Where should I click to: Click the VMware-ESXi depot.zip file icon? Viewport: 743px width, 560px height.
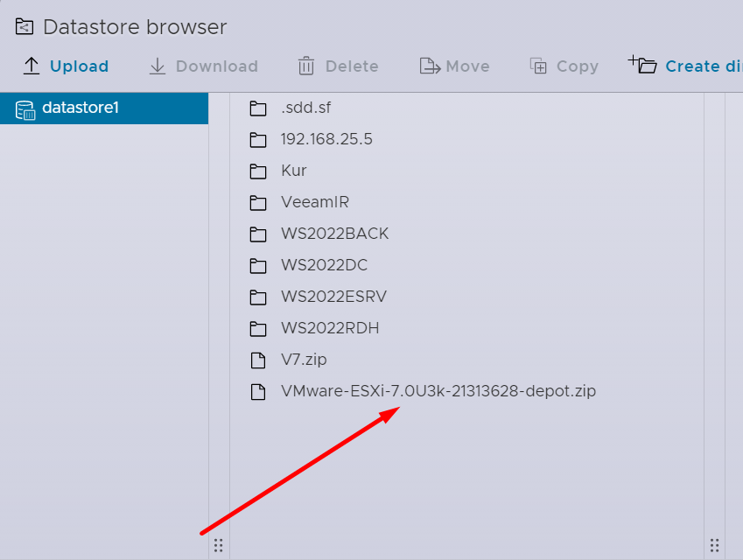258,392
